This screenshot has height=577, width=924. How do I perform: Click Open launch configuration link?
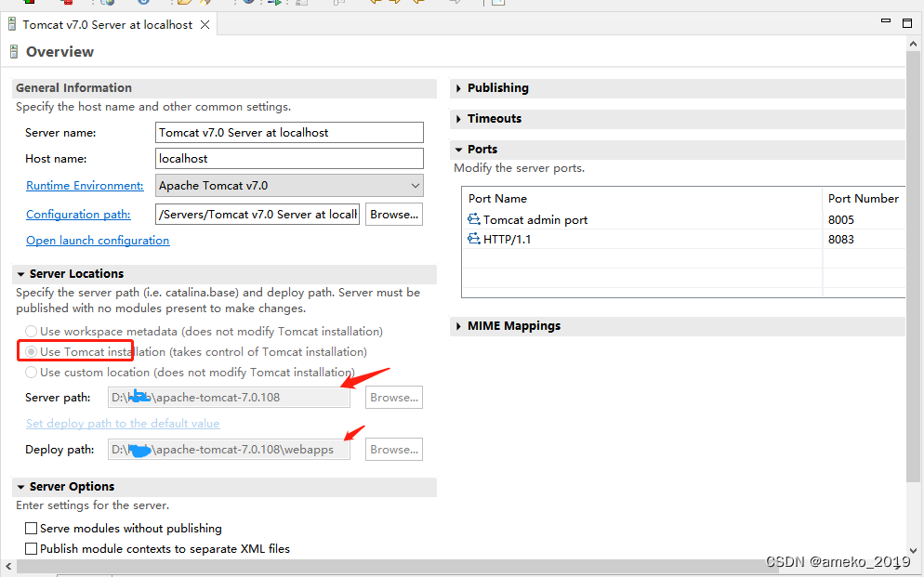tap(98, 241)
